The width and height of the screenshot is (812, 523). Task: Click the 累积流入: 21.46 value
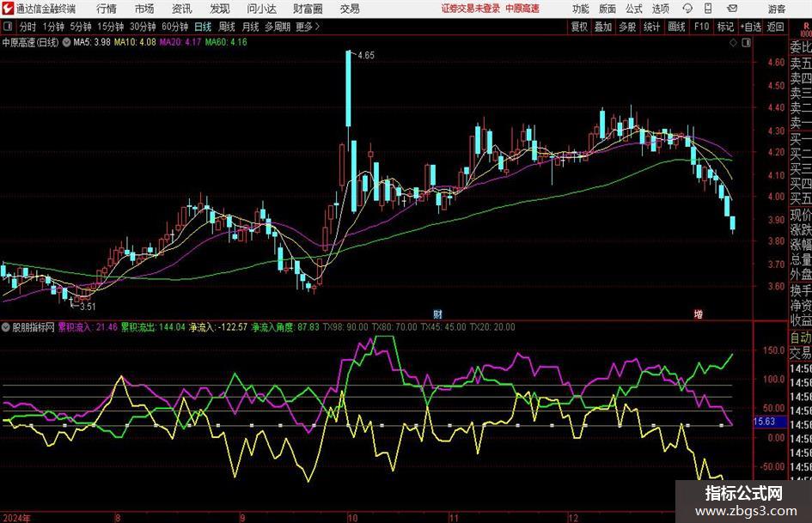click(88, 327)
